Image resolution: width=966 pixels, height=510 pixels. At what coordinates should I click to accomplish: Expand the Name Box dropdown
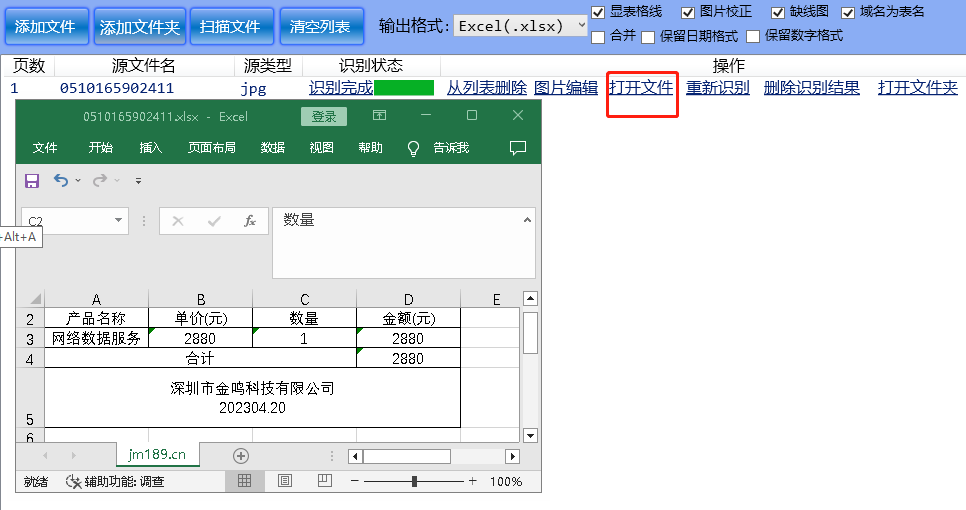pyautogui.click(x=118, y=221)
